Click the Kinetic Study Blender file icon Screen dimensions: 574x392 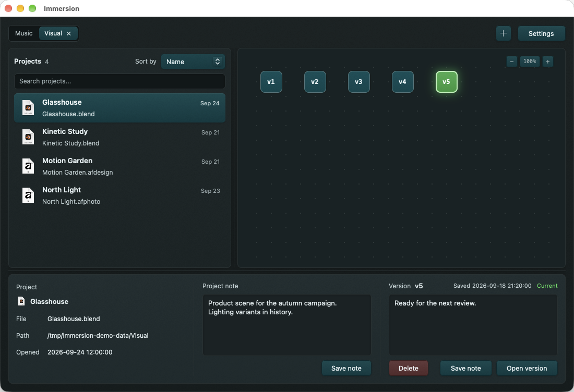coord(28,137)
